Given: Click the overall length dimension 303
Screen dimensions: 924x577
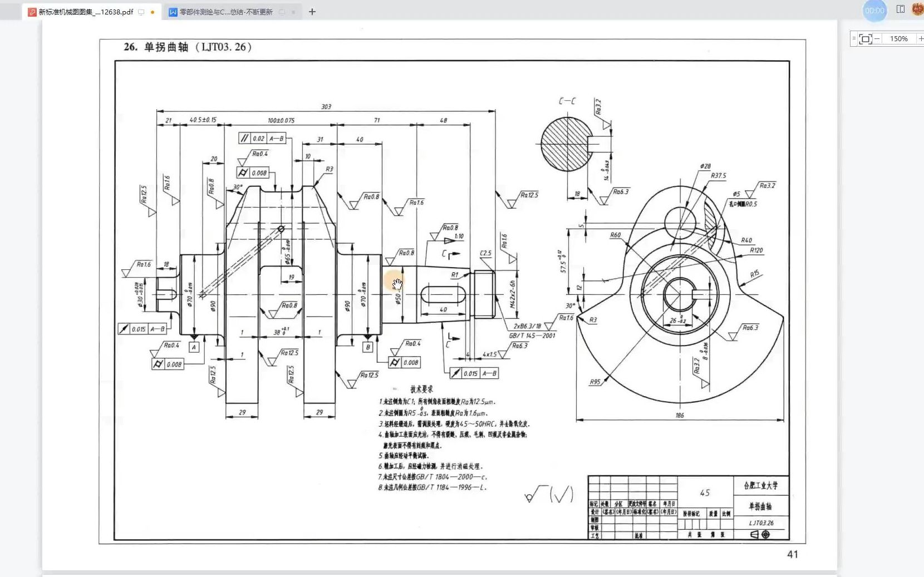Looking at the screenshot, I should click(x=326, y=106).
